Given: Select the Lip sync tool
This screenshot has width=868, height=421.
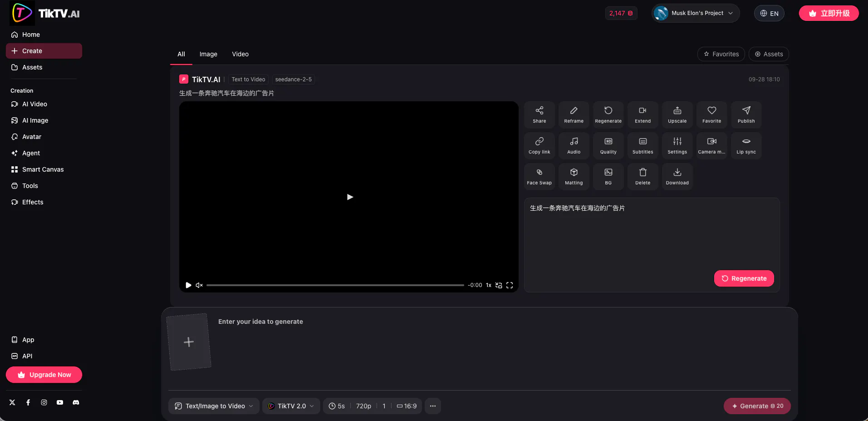Looking at the screenshot, I should (746, 145).
